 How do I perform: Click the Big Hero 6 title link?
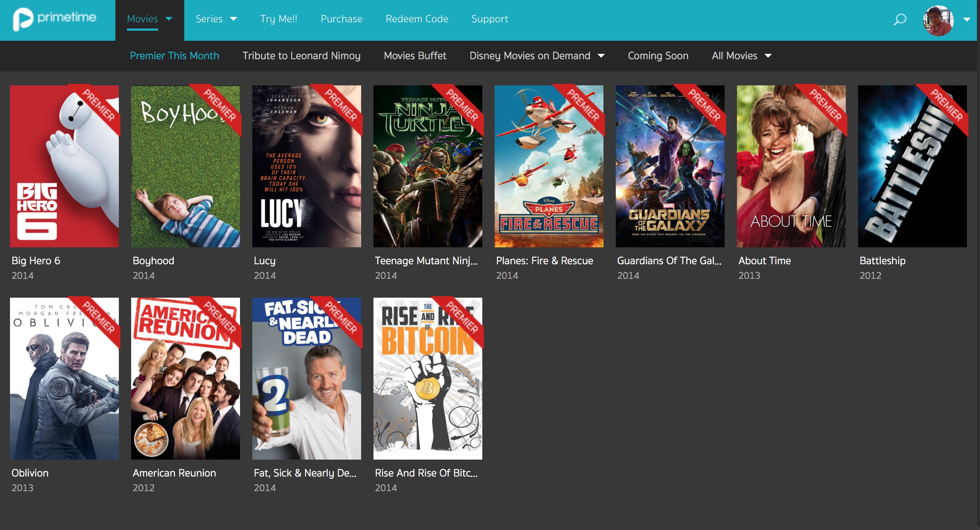pos(36,261)
